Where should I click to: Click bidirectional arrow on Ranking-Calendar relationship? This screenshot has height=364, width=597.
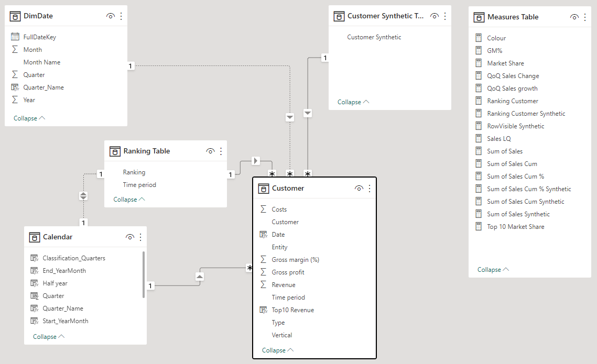click(x=83, y=196)
